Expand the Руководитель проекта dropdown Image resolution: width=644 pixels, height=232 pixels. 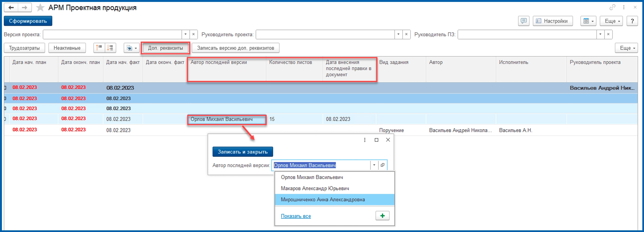pyautogui.click(x=398, y=34)
